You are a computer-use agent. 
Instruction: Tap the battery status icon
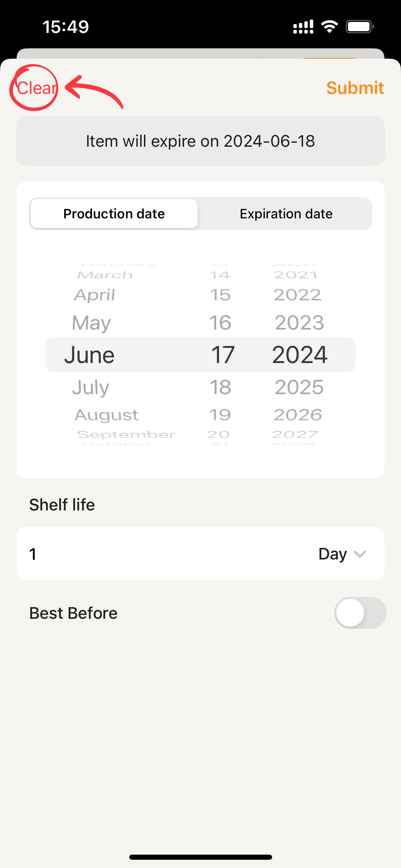click(359, 27)
